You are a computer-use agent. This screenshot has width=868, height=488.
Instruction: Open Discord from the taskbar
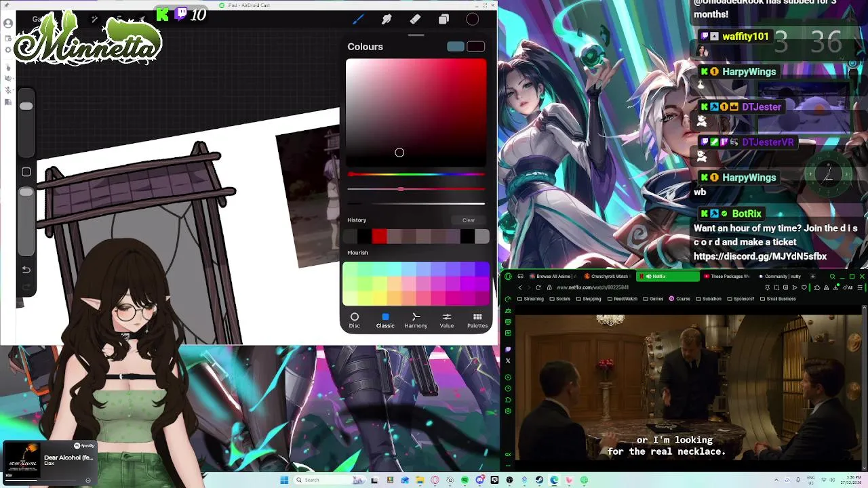pos(479,480)
